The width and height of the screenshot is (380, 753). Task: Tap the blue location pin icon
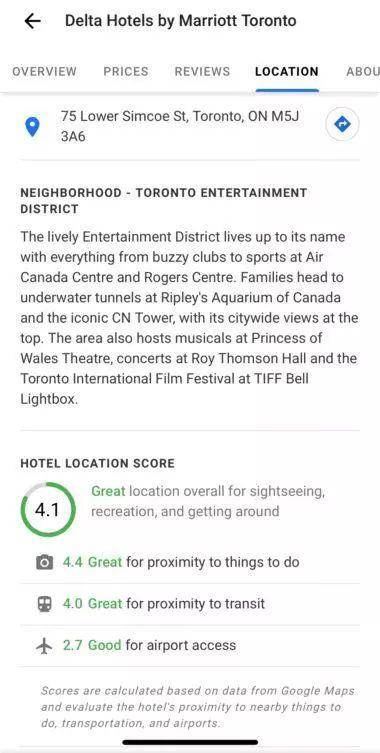tap(32, 127)
